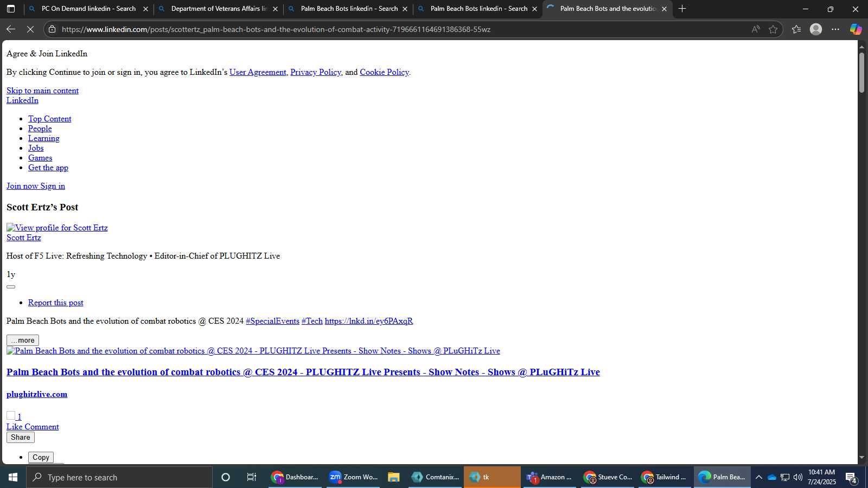
Task: Click Report this post
Action: pyautogui.click(x=56, y=303)
